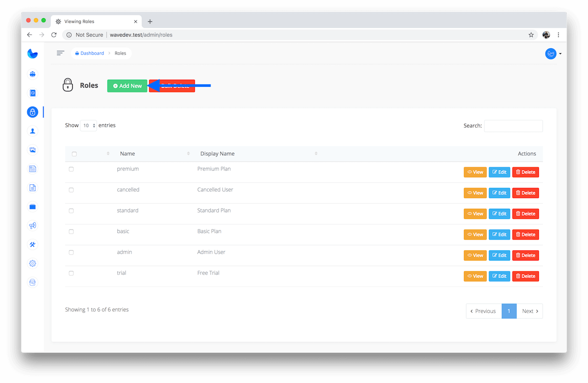The width and height of the screenshot is (588, 383).
Task: Open Media via the image icon
Action: point(32,150)
